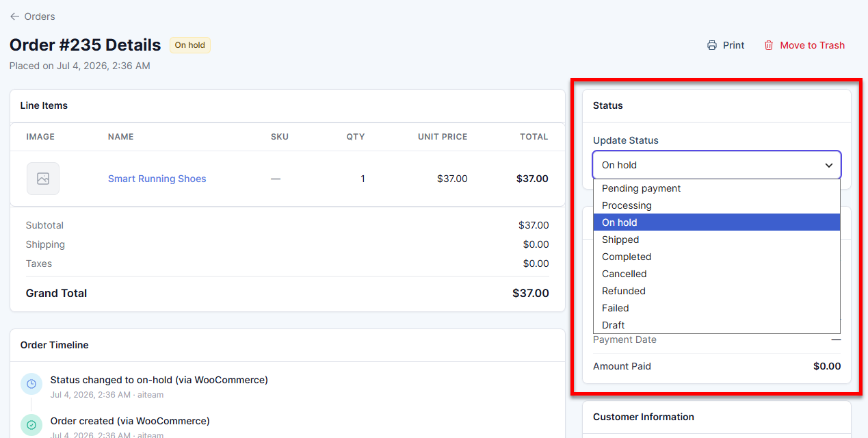Click the UNIT PRICE column header
This screenshot has width=868, height=438.
tap(443, 137)
